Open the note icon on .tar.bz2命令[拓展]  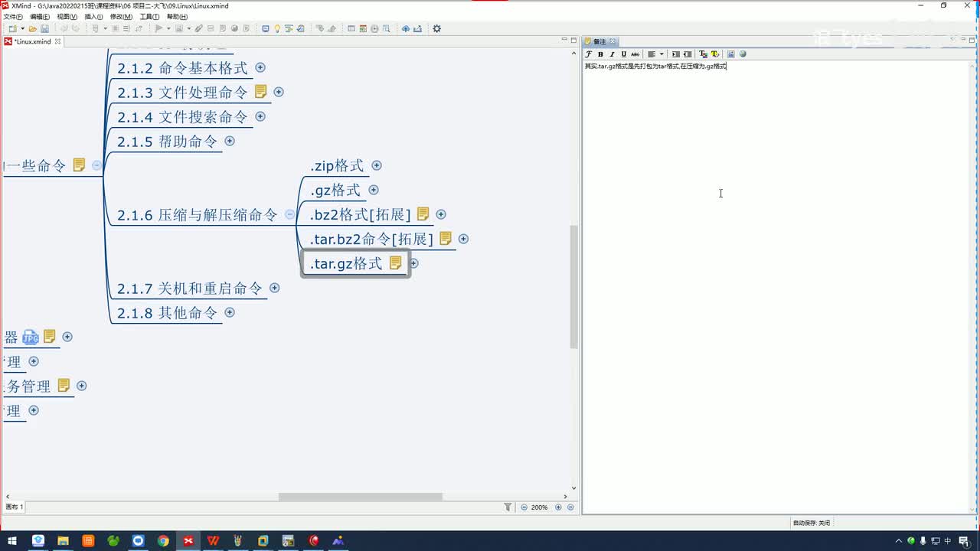[x=445, y=238]
